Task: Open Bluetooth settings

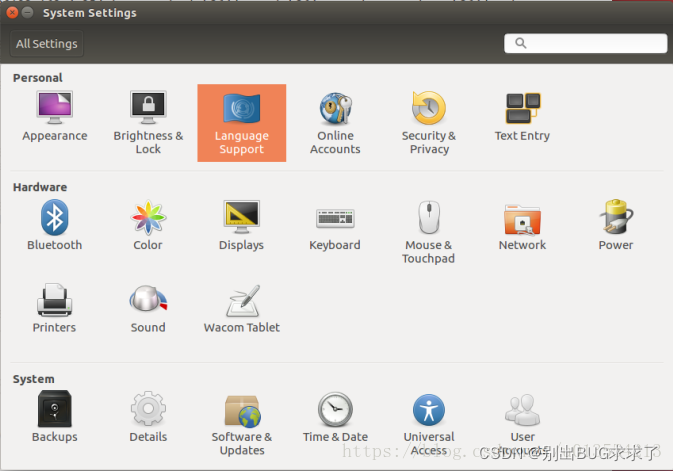Action: tap(55, 225)
